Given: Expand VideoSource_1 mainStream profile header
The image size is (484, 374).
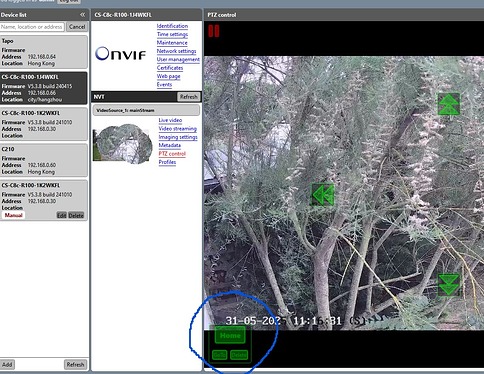Looking at the screenshot, I should 146,110.
